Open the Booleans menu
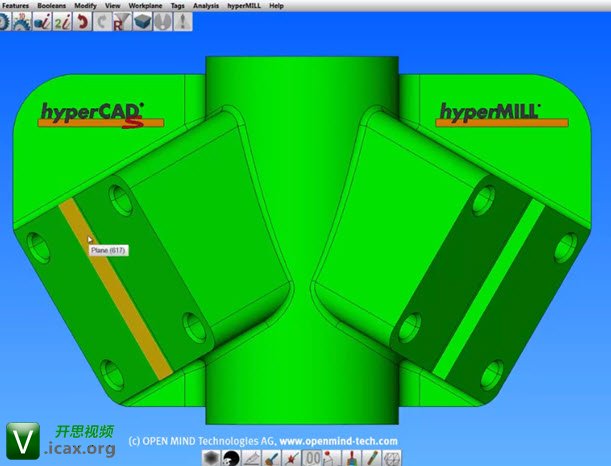Viewport: 611px width, 466px height. [x=51, y=6]
